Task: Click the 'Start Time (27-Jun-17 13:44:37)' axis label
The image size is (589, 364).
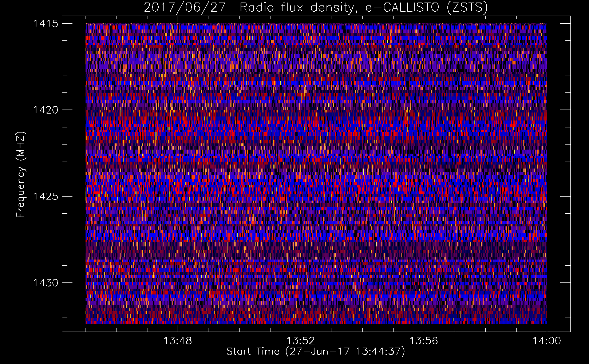Action: 316,352
